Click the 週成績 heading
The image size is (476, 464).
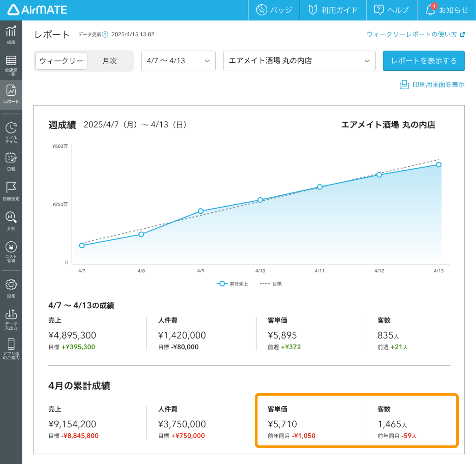coord(62,125)
